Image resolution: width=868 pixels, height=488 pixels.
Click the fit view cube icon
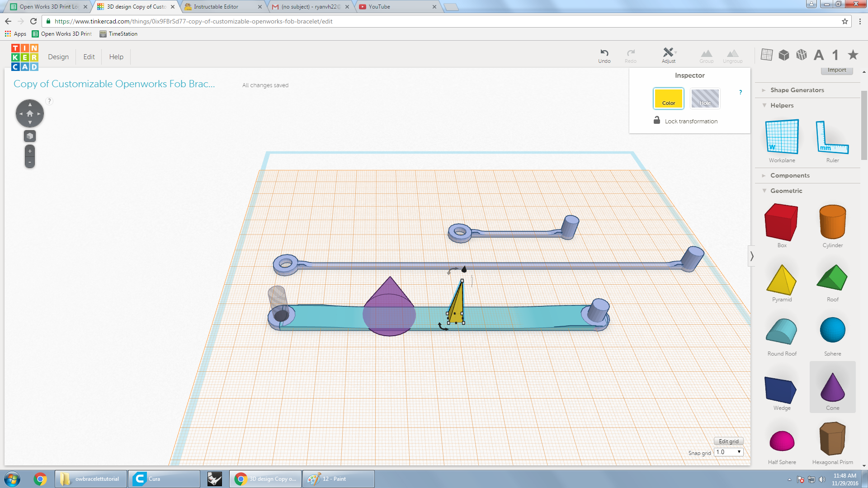30,136
